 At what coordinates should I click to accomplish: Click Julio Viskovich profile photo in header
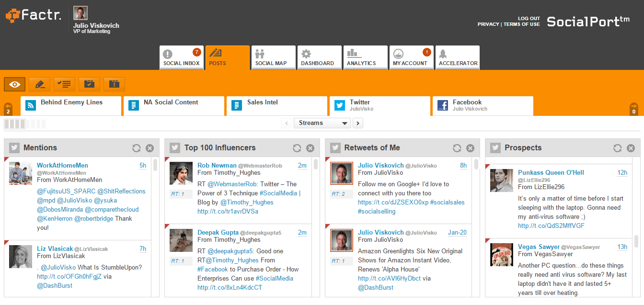(80, 13)
